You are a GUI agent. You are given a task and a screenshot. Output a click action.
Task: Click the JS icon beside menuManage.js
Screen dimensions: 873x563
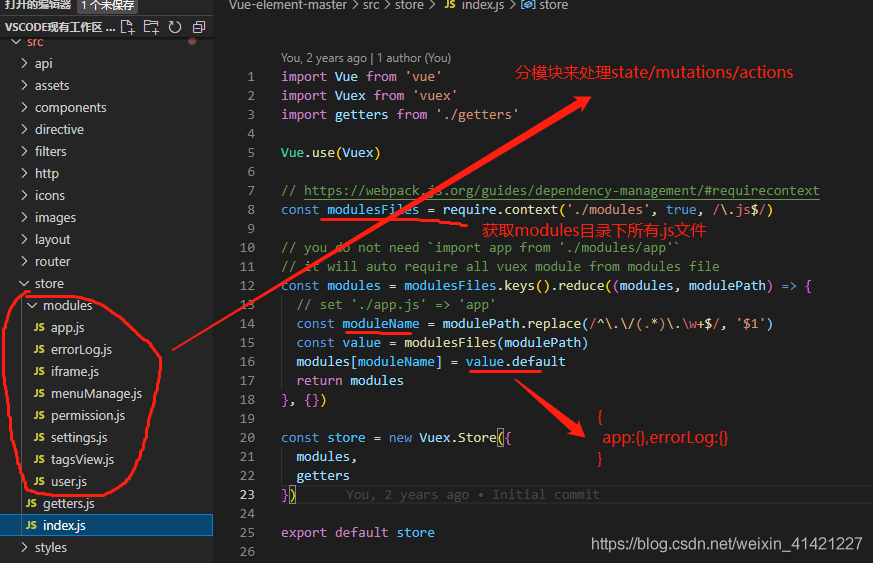click(39, 393)
